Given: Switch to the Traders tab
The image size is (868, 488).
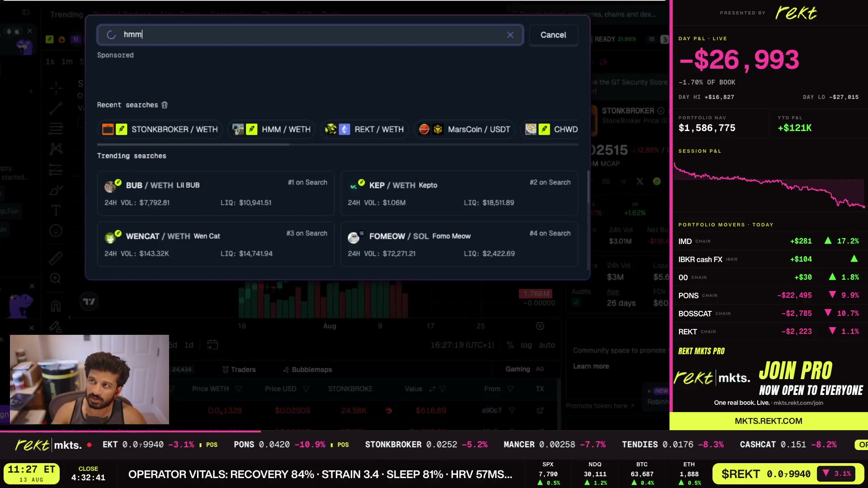Looking at the screenshot, I should point(239,370).
